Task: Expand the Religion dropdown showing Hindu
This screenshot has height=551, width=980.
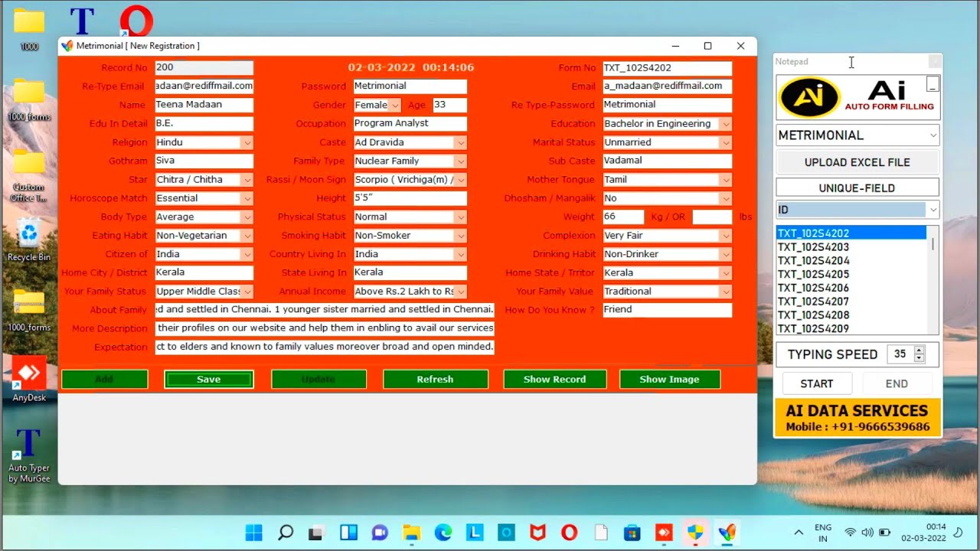Action: click(x=247, y=142)
